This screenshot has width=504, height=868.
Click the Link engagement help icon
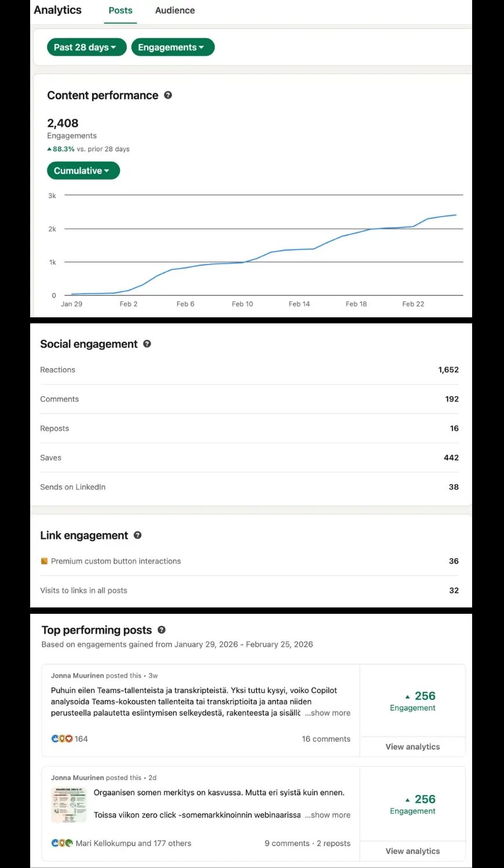click(x=137, y=535)
